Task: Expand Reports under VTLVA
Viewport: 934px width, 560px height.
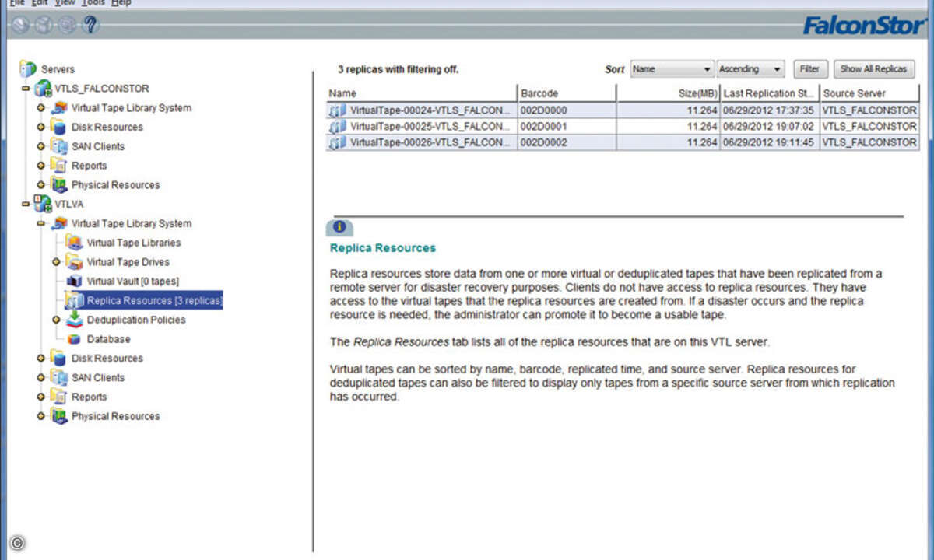Action: (41, 397)
